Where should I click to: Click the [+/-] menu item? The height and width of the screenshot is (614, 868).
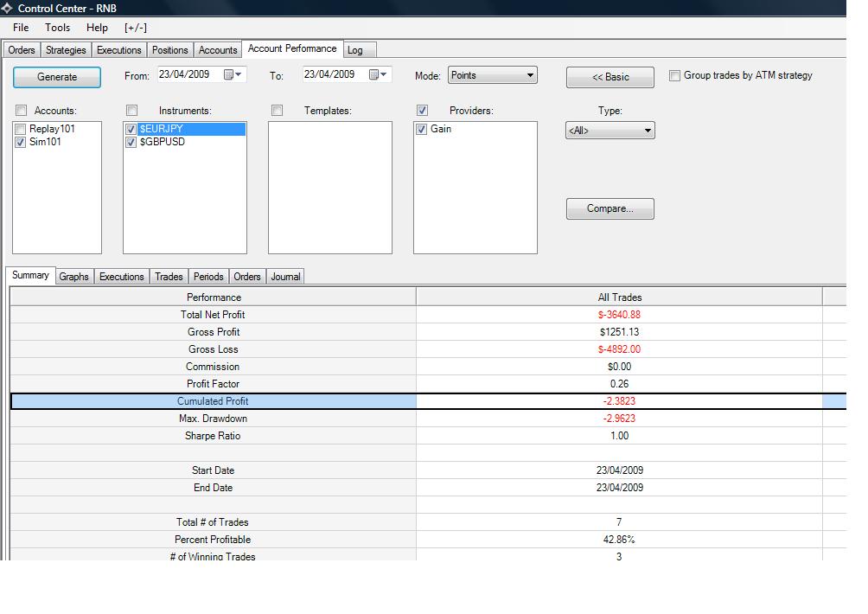[x=136, y=28]
